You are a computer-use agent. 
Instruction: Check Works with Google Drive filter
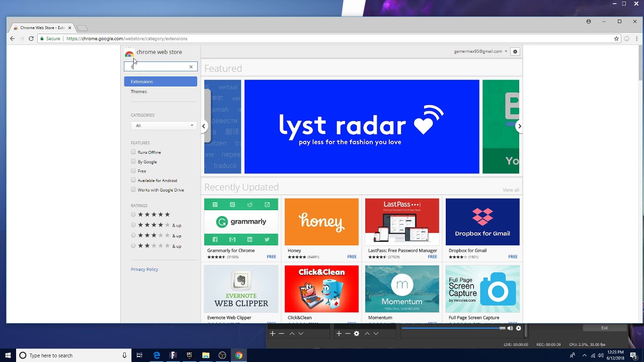(x=133, y=190)
